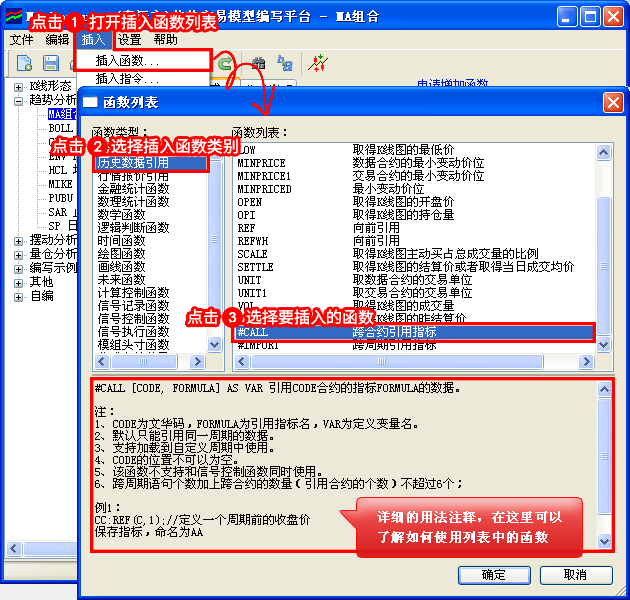Click the 申请增加函数 link
The image size is (630, 600).
pos(452,84)
